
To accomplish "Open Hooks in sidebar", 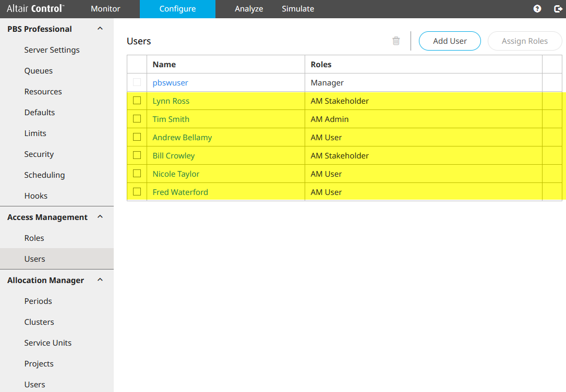I will pos(36,196).
